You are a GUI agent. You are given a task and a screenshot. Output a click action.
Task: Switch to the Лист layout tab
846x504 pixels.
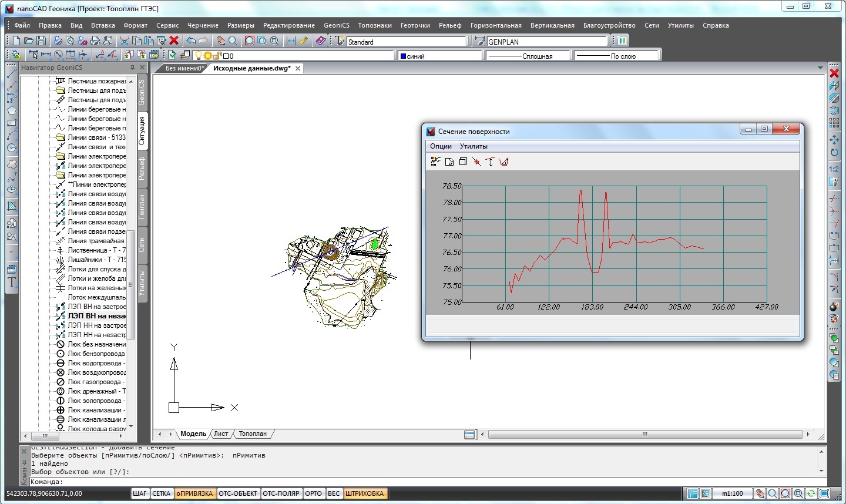click(x=221, y=434)
